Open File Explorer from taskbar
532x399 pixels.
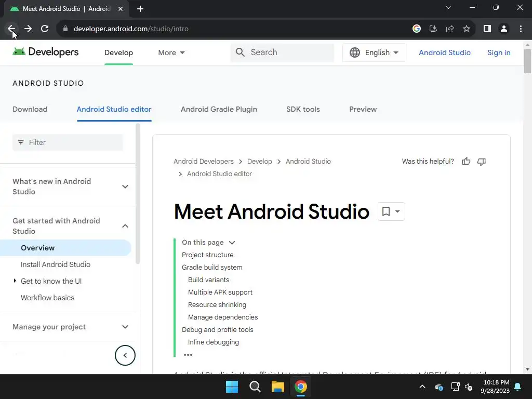point(277,387)
